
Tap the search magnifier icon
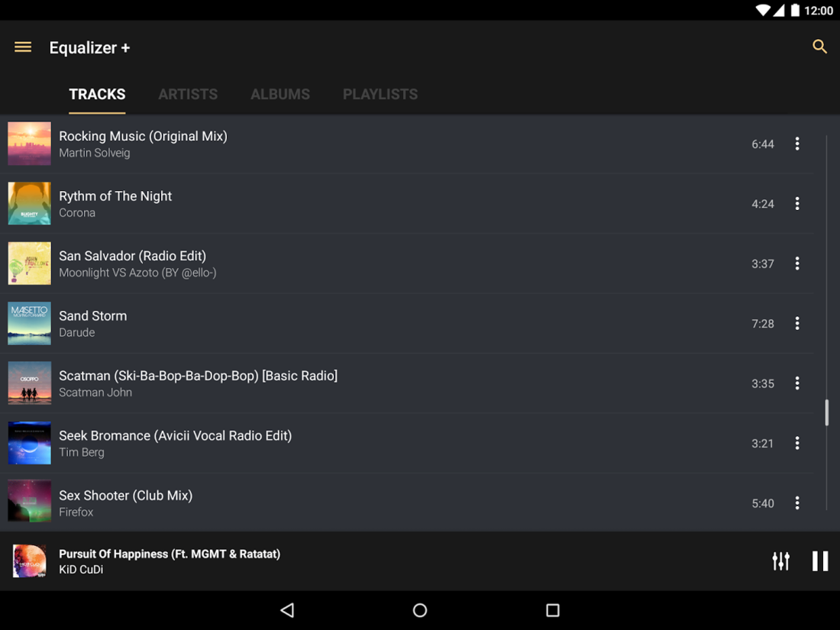pyautogui.click(x=819, y=47)
